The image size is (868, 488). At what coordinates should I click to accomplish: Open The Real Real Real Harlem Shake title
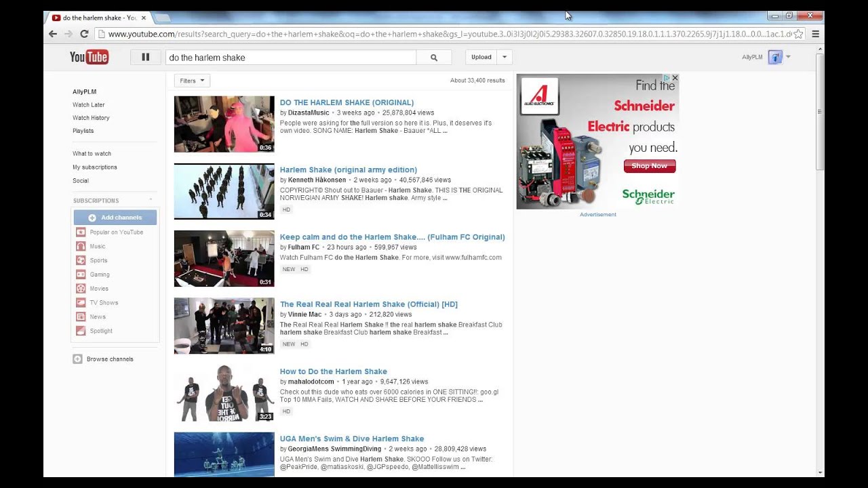click(369, 304)
